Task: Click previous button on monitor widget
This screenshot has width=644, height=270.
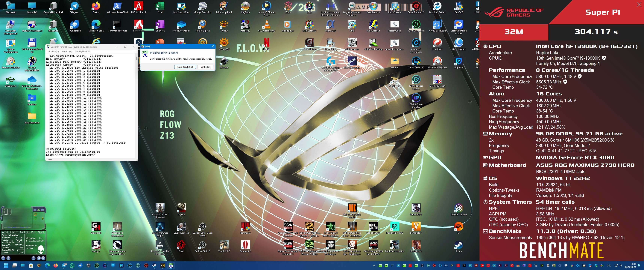Action: click(x=39, y=258)
